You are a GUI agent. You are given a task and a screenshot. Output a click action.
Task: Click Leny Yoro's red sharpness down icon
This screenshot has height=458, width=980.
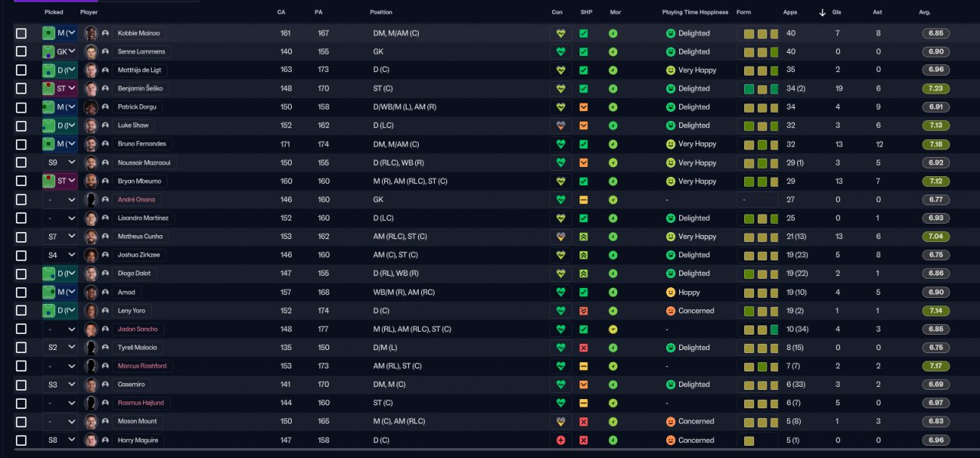[583, 311]
